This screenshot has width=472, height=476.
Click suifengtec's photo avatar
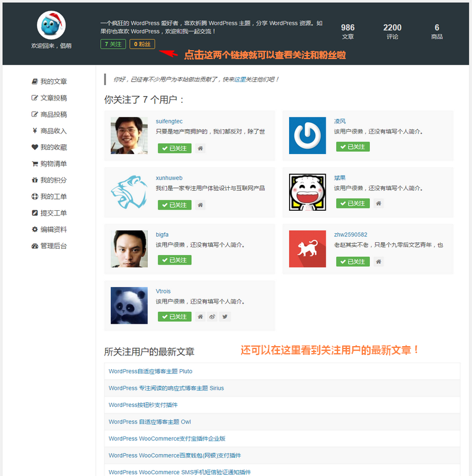129,135
